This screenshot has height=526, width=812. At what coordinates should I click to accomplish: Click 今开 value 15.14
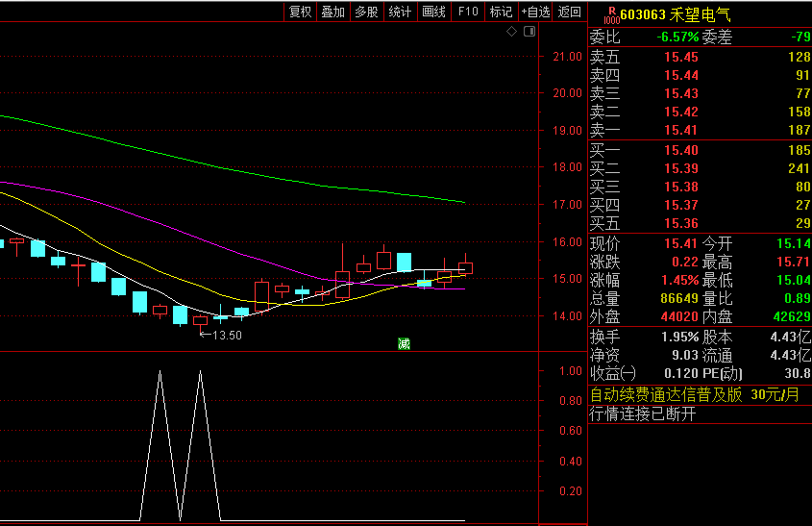794,243
